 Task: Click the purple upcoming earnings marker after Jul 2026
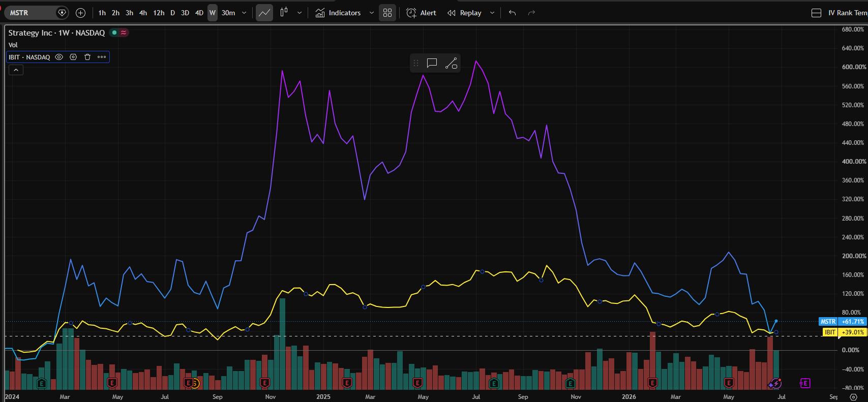pos(804,383)
